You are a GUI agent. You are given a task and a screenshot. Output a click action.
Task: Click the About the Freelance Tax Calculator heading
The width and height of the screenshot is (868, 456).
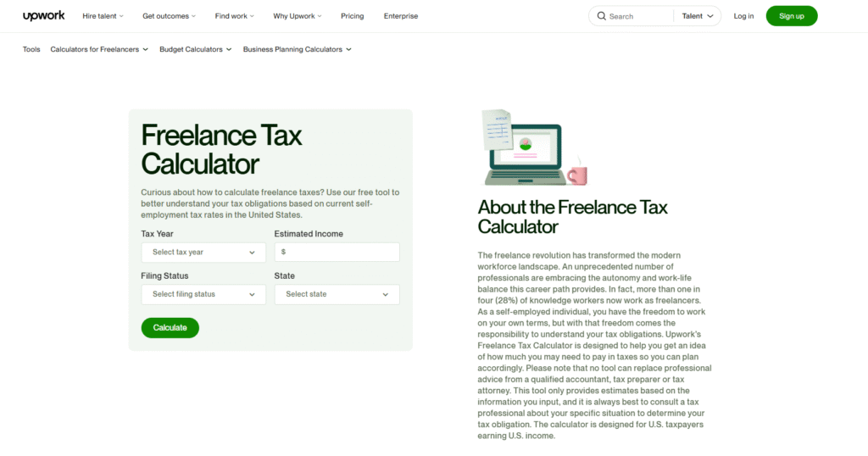[572, 217]
